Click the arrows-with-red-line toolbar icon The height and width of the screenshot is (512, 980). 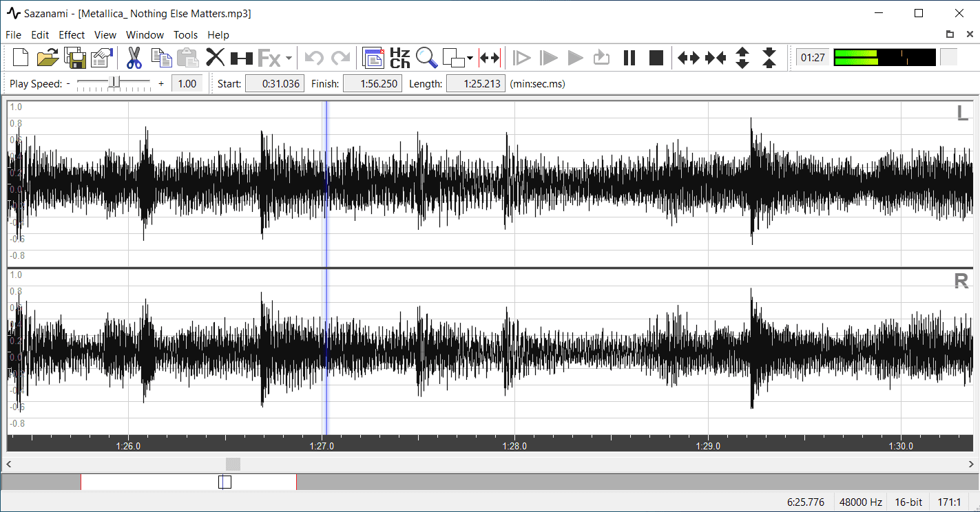491,58
